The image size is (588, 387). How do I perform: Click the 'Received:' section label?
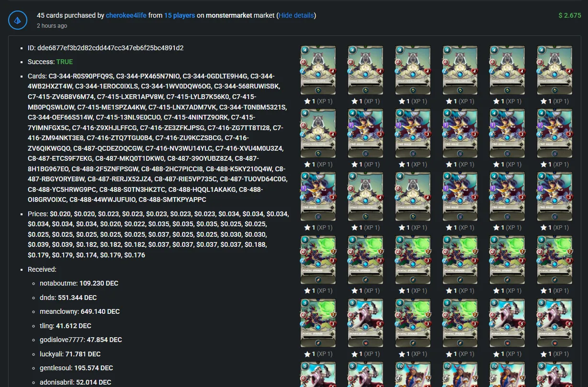pyautogui.click(x=42, y=269)
